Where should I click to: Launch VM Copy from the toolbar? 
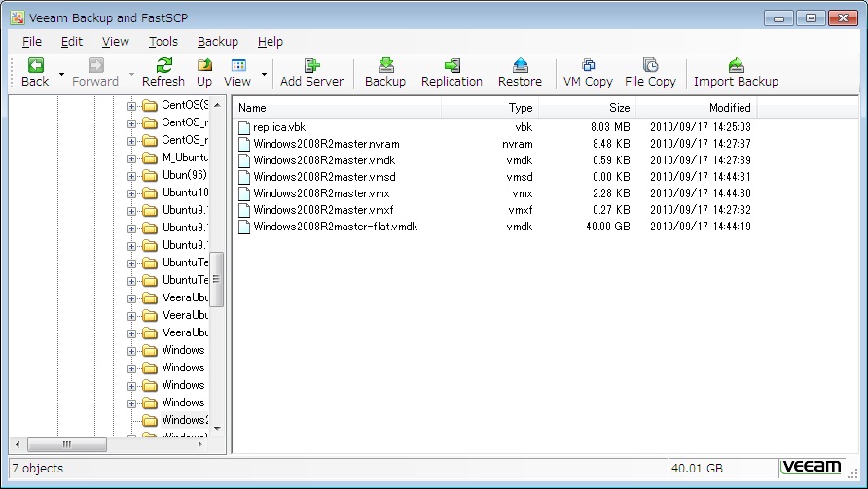pos(588,65)
